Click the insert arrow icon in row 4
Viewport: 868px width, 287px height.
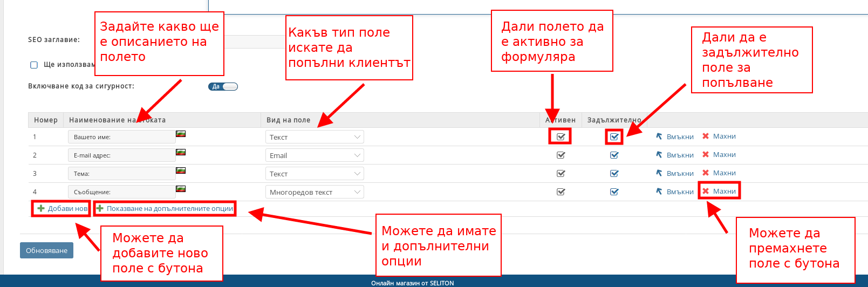(x=659, y=192)
